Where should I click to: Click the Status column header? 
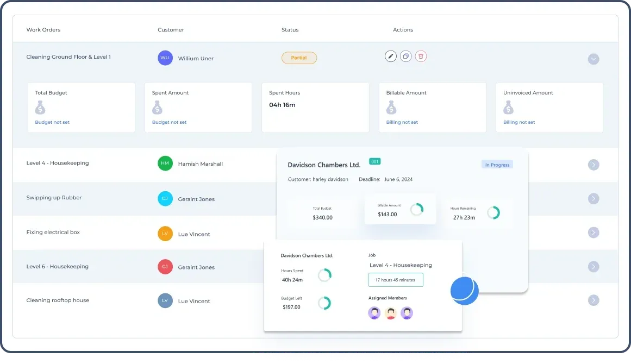click(x=290, y=30)
